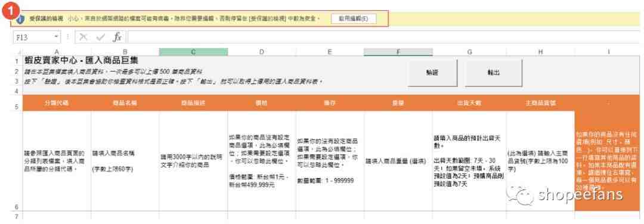Click the 啟用編輯 Enable Editing button
644x224 pixels.
click(354, 19)
